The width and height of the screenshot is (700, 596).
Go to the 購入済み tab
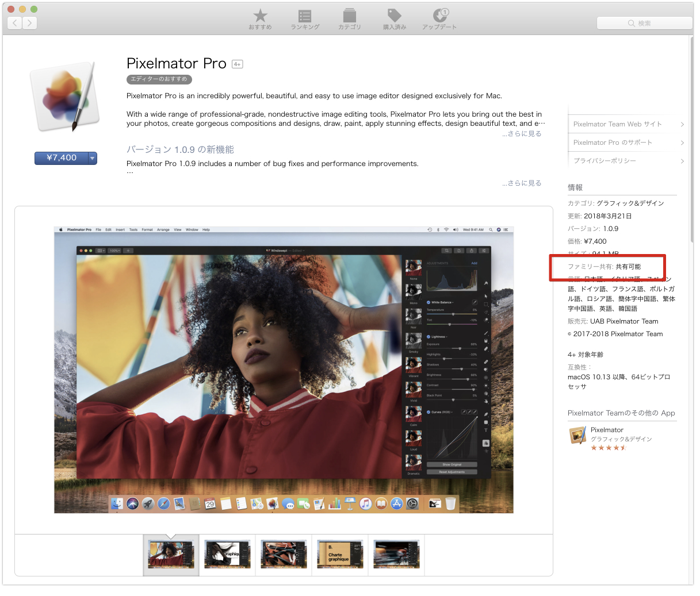click(395, 19)
